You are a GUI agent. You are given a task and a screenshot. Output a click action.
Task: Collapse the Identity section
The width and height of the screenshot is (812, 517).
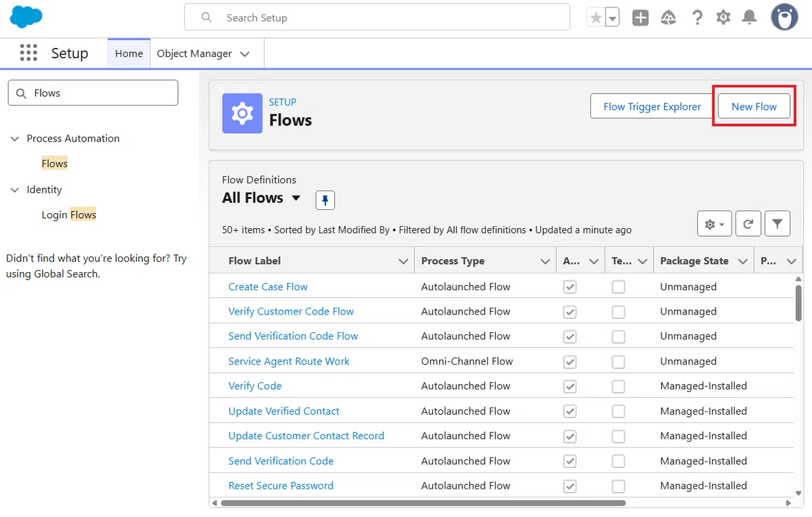pyautogui.click(x=15, y=190)
